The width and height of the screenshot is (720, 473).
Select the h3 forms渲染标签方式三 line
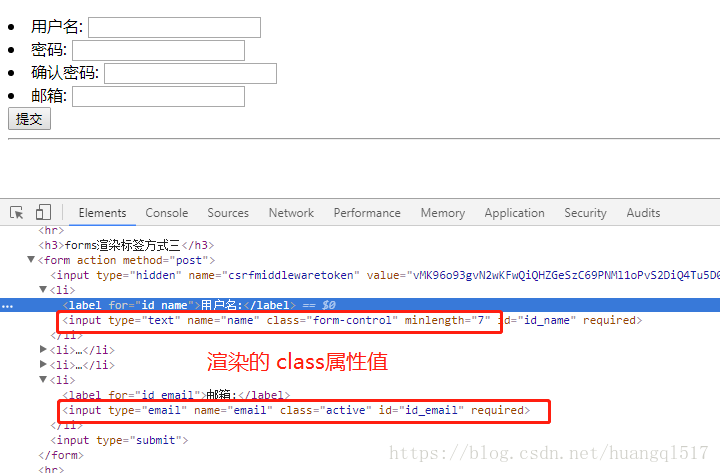[x=126, y=245]
